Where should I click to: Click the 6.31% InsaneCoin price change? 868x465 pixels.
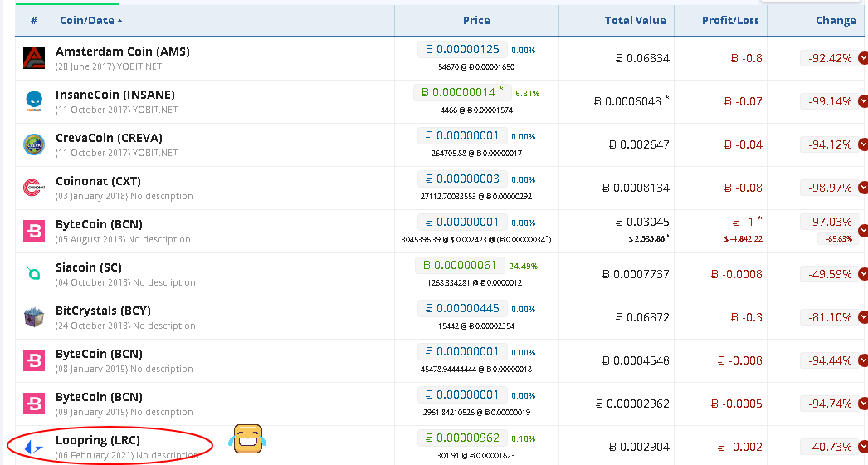(x=527, y=94)
